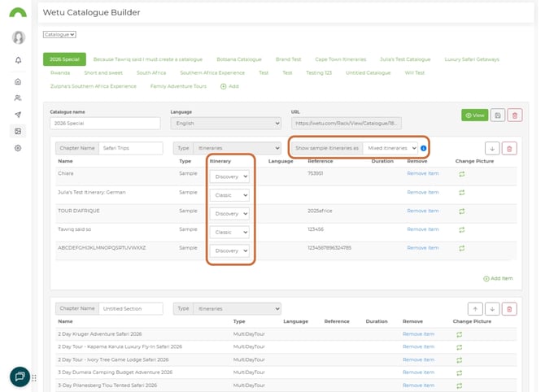This screenshot has width=545, height=392.
Task: Click the Wetu green logo
Action: click(x=18, y=12)
